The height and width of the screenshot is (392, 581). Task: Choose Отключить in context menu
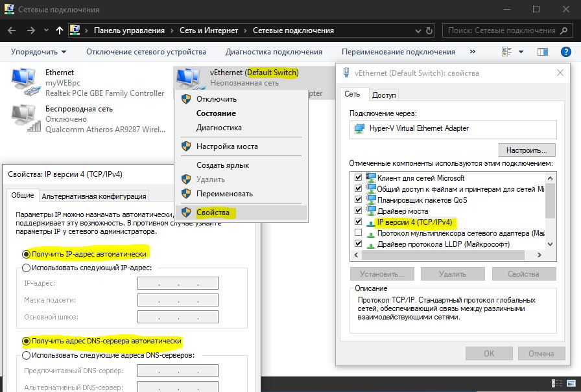[241, 99]
